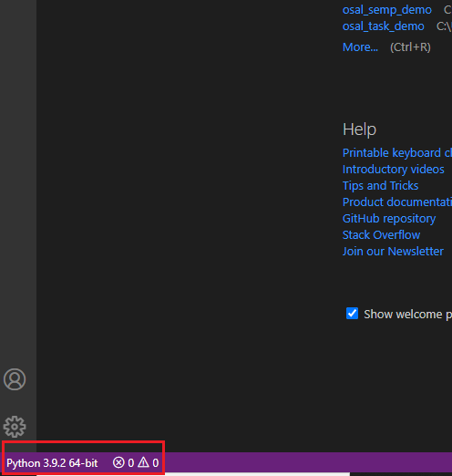Click the warnings triangle icon in status bar
Image resolution: width=452 pixels, height=476 pixels.
(x=143, y=462)
